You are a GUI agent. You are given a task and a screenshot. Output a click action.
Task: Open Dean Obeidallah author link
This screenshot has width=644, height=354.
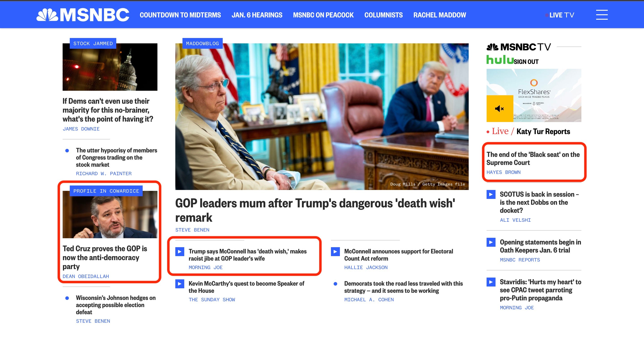[x=86, y=276]
